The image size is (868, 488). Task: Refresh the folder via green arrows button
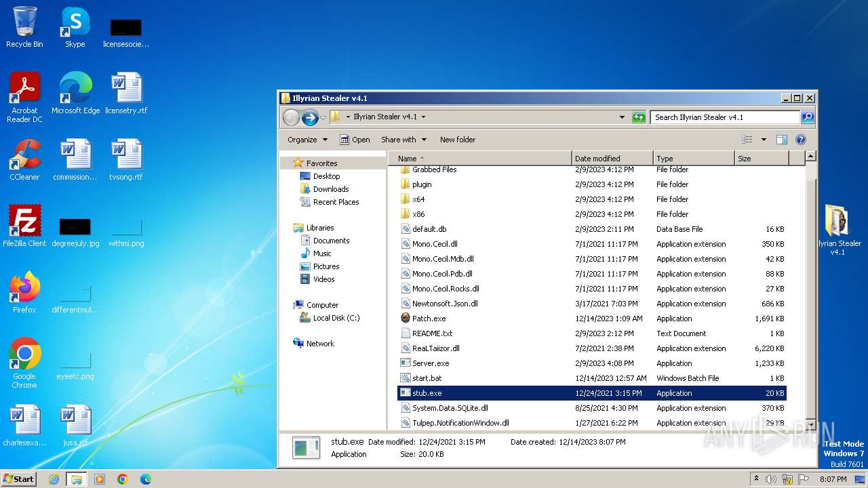pos(639,117)
